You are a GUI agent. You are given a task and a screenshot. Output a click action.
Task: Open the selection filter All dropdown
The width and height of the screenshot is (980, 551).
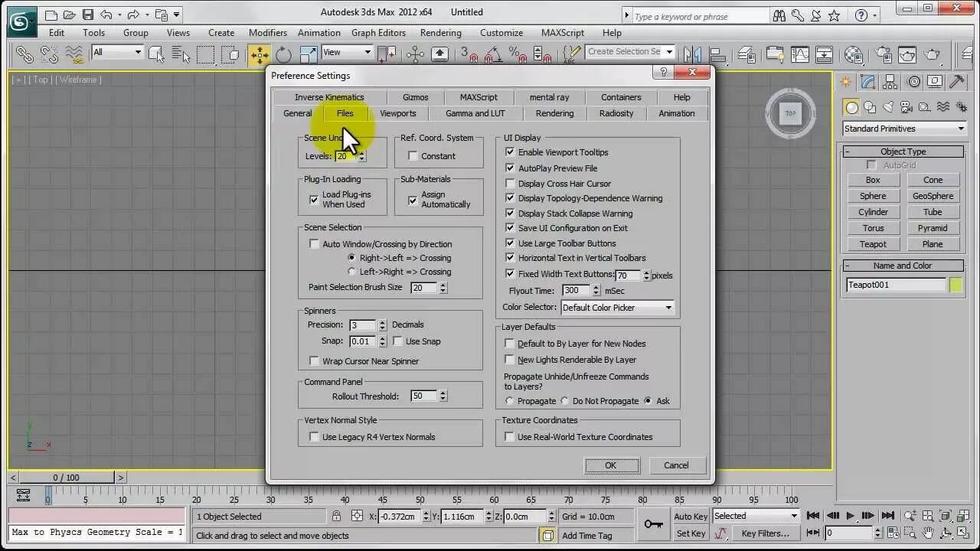tap(117, 52)
